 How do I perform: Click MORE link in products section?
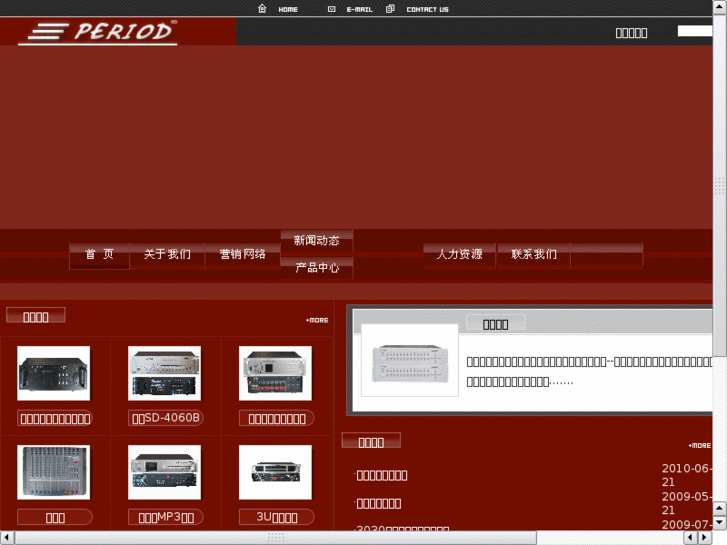click(x=317, y=320)
